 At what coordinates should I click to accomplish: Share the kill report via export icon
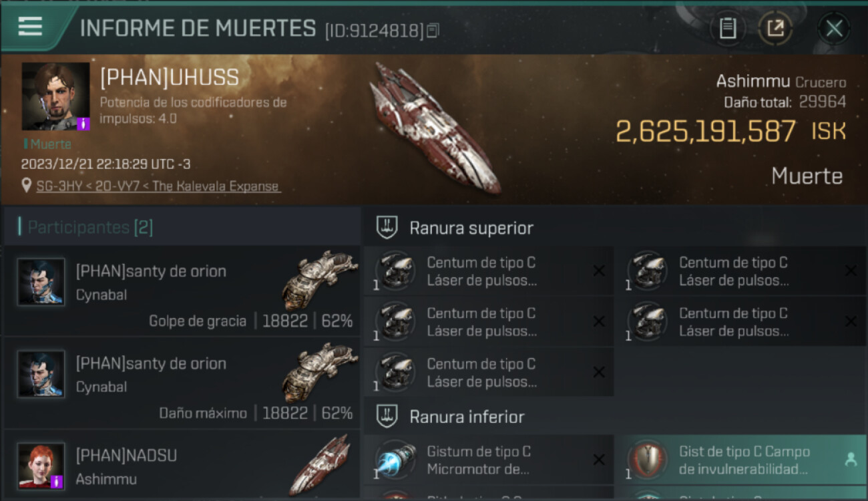click(x=775, y=28)
